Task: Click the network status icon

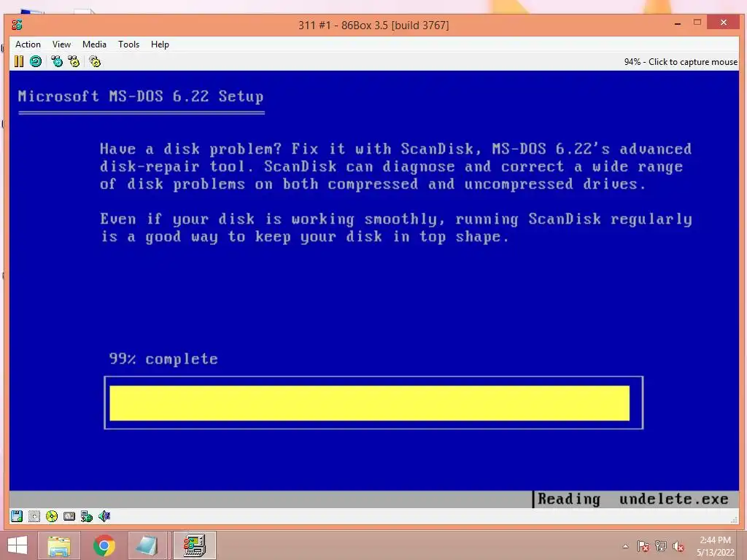Action: [x=87, y=516]
